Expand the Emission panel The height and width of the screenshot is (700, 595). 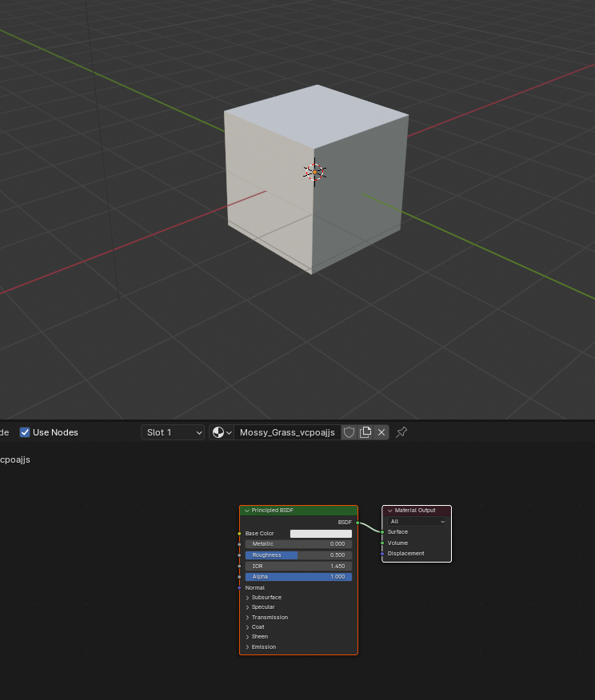tap(262, 646)
